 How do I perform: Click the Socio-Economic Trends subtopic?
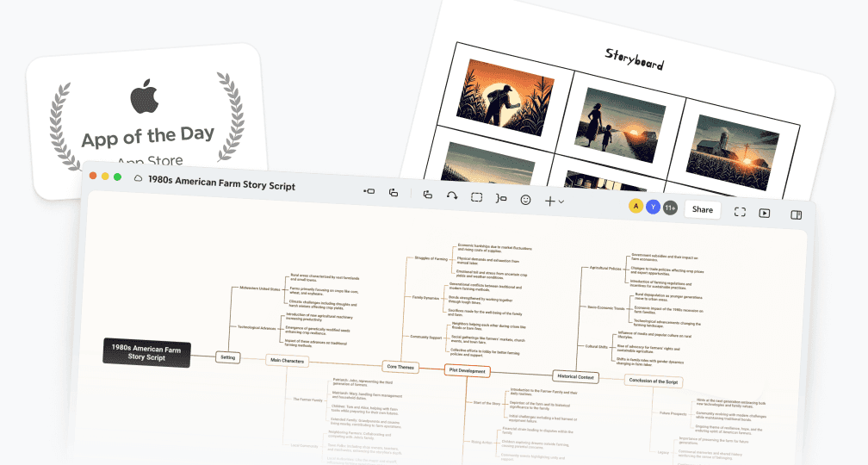click(605, 307)
